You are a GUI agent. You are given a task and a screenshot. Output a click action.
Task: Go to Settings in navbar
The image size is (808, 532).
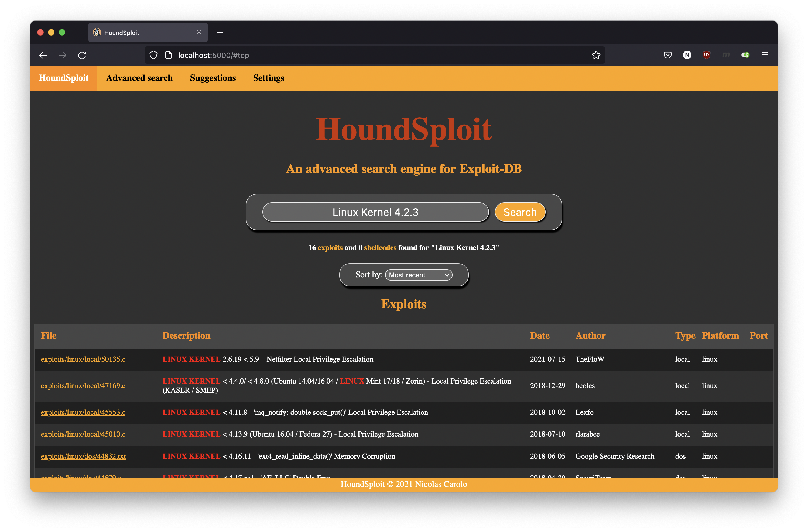(269, 78)
